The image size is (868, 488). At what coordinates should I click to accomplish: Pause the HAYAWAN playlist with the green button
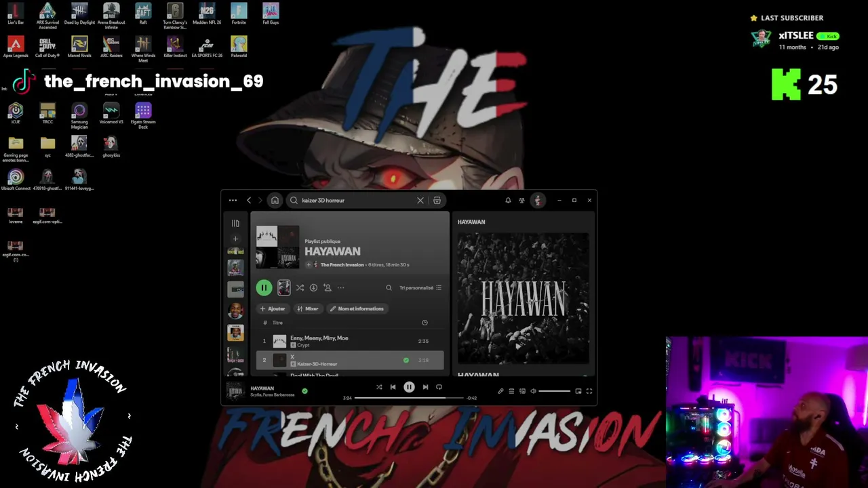point(264,288)
